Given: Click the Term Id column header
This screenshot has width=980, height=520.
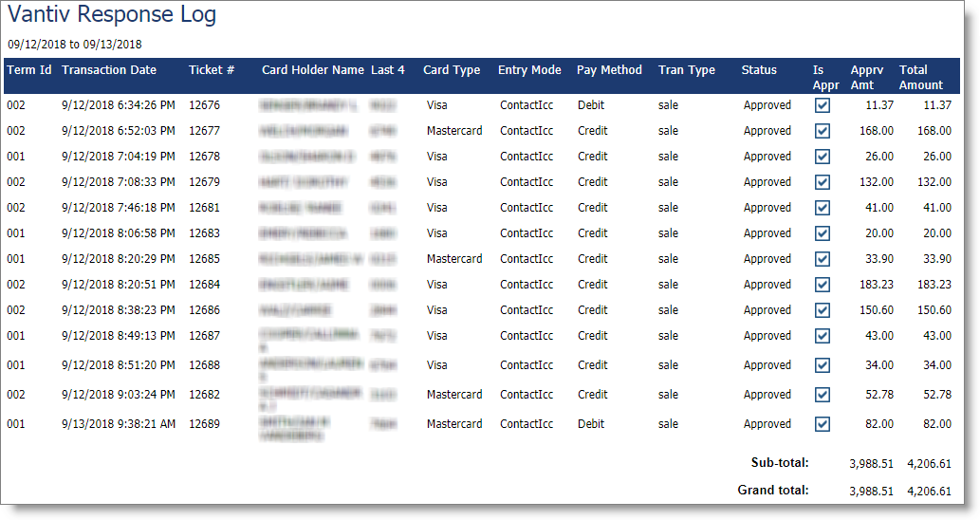Looking at the screenshot, I should 29,70.
